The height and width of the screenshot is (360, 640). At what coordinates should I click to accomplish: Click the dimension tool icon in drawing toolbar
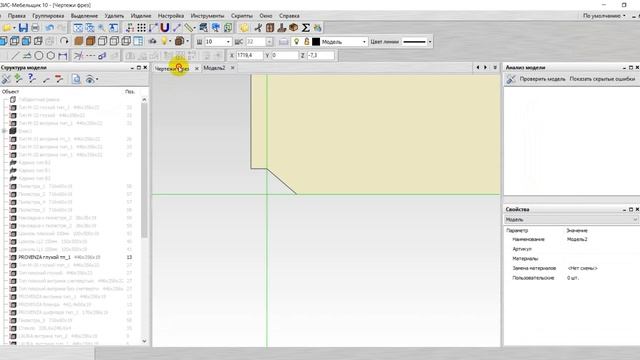tap(62, 56)
